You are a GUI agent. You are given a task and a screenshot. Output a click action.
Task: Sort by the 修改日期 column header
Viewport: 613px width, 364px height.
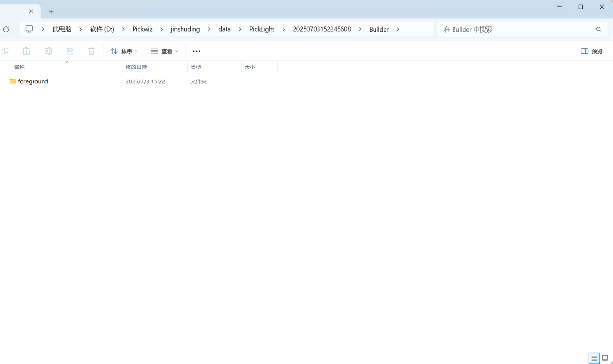136,67
